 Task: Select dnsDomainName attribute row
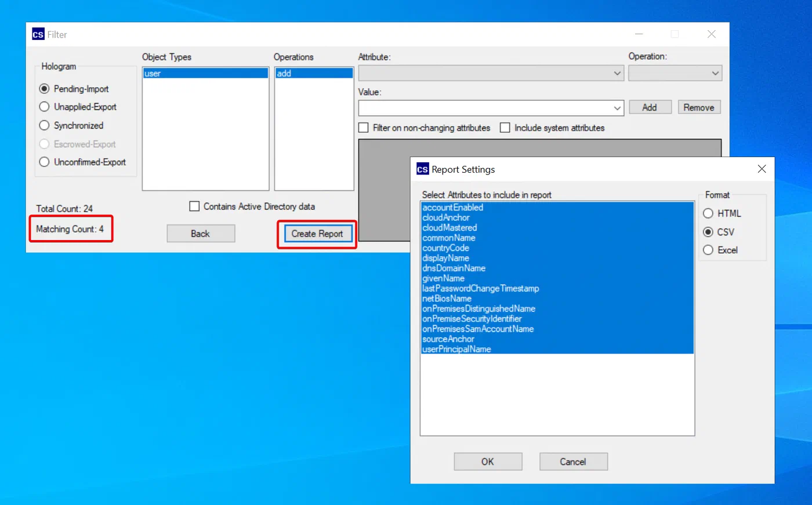click(x=557, y=268)
